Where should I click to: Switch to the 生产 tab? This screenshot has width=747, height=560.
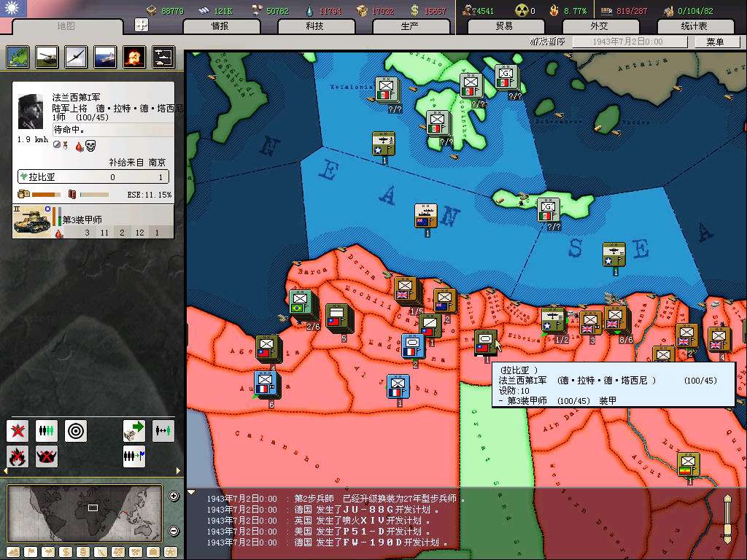(x=410, y=26)
